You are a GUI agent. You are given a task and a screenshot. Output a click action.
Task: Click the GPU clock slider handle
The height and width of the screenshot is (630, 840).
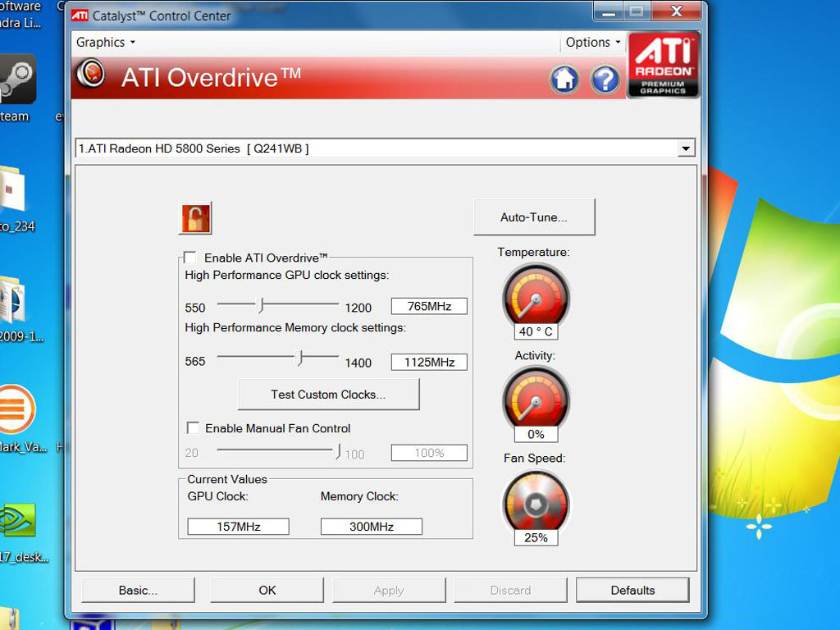click(262, 305)
